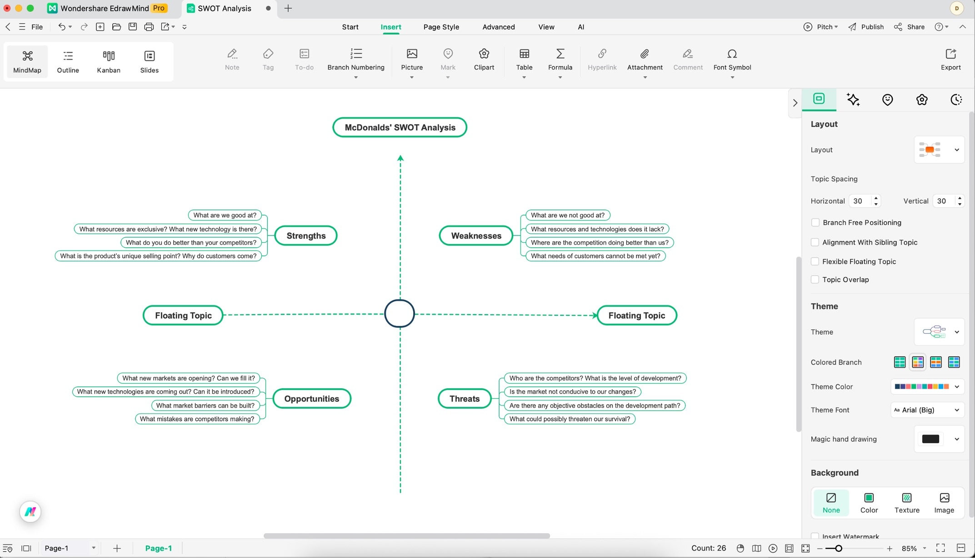This screenshot has height=560, width=975.
Task: Enable Branch Free Positioning checkbox
Action: click(x=815, y=223)
